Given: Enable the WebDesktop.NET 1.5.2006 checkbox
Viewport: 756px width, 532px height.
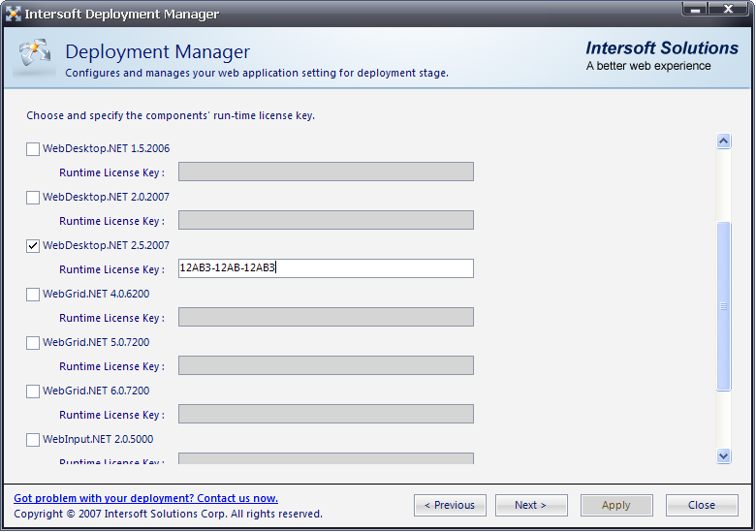Looking at the screenshot, I should (x=33, y=149).
